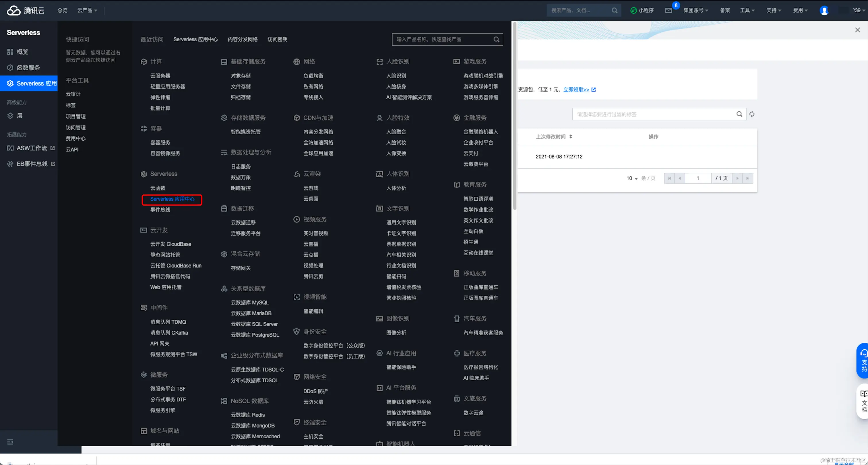Expand the 云产品 dropdown menu
The height and width of the screenshot is (465, 868).
pyautogui.click(x=87, y=10)
